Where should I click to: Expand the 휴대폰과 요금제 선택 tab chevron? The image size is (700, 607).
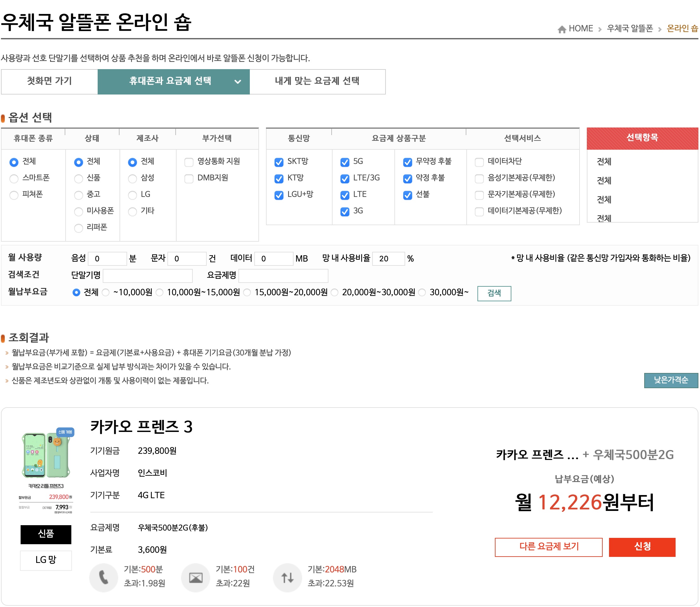[238, 82]
